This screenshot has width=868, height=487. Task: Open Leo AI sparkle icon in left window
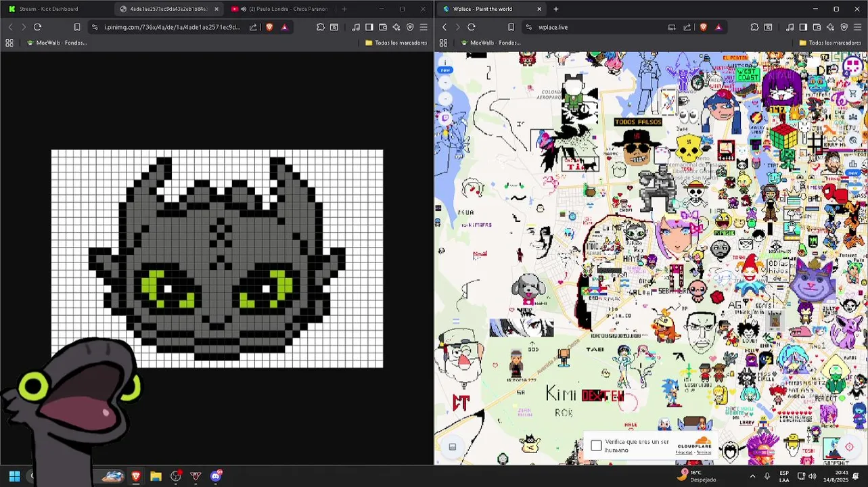click(396, 27)
